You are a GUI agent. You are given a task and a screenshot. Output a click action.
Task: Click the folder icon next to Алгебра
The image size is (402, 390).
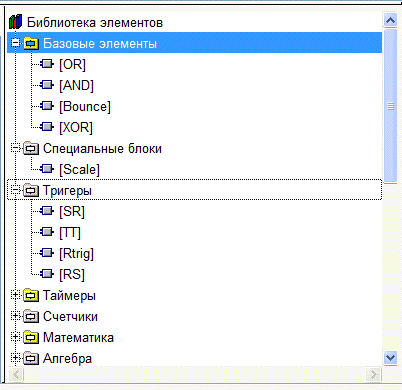[31, 358]
